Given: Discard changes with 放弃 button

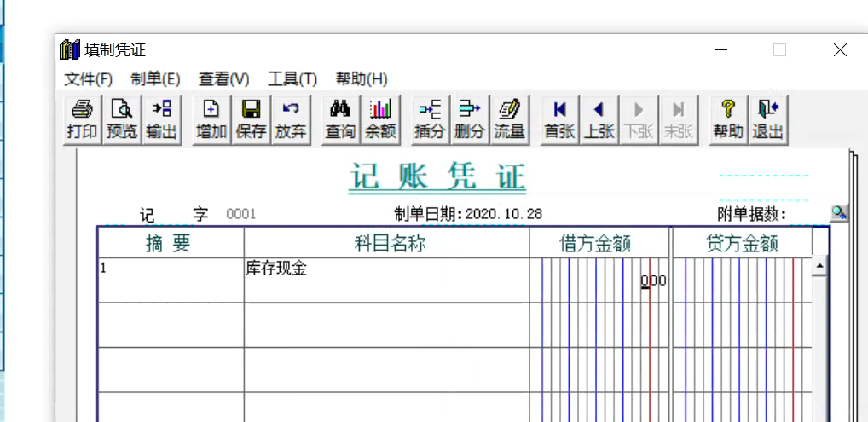Looking at the screenshot, I should pyautogui.click(x=291, y=119).
